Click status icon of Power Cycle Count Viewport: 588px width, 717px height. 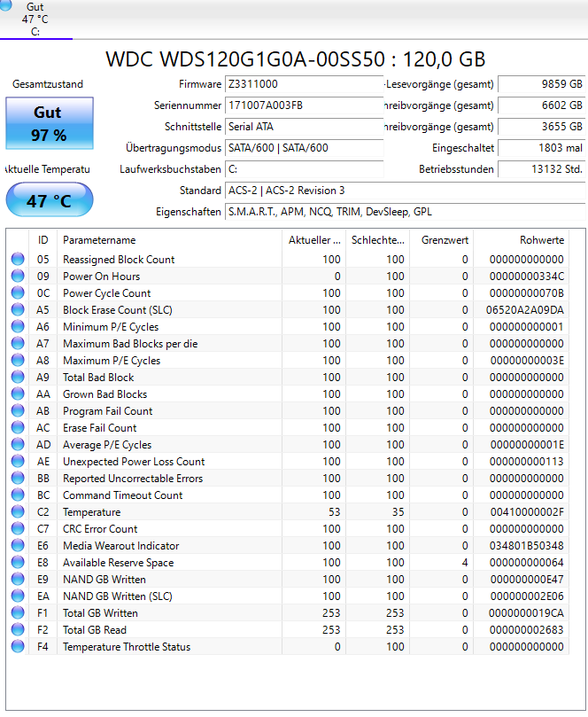click(x=18, y=293)
